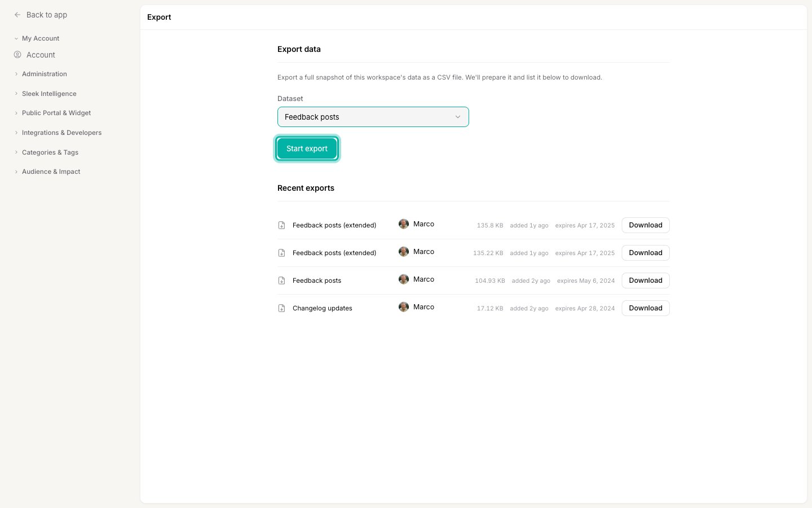Image resolution: width=812 pixels, height=508 pixels.
Task: Click the Dataset field label
Action: [290, 99]
